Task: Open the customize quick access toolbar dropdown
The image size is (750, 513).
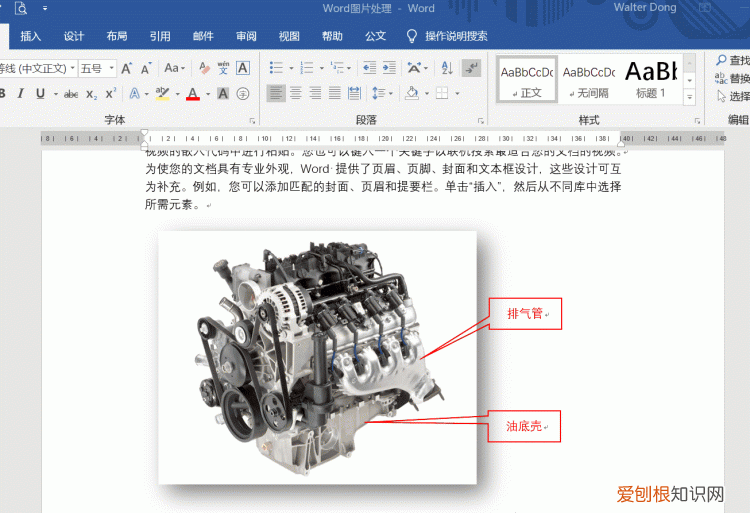Action: 45,8
